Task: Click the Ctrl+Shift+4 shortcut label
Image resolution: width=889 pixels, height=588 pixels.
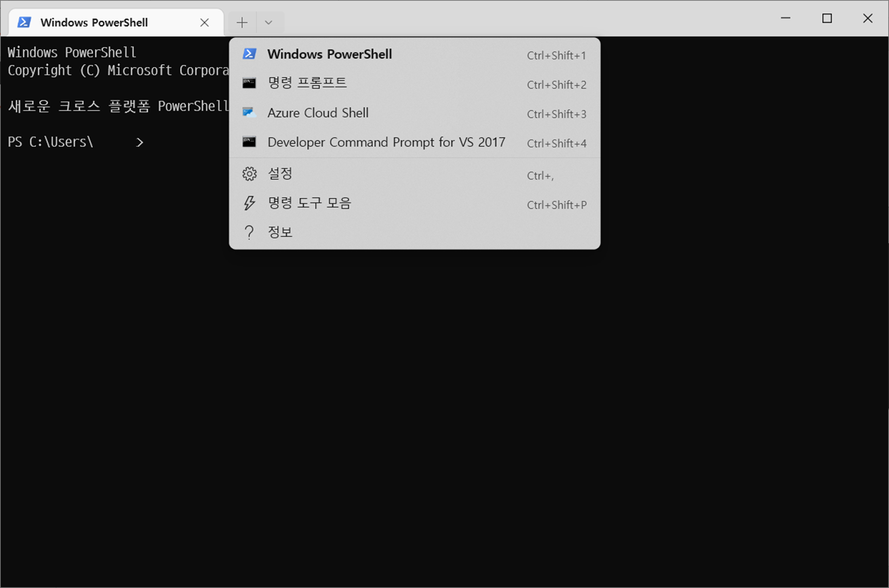Action: (557, 143)
